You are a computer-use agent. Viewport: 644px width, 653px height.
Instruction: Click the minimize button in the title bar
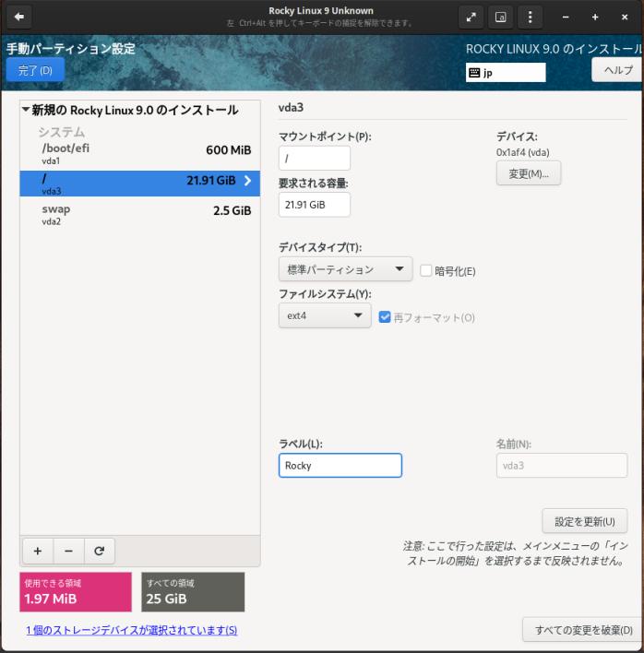pyautogui.click(x=566, y=18)
